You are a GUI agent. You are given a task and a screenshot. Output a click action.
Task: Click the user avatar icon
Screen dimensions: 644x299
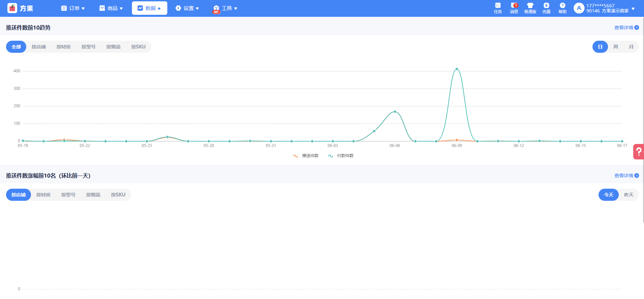click(579, 8)
